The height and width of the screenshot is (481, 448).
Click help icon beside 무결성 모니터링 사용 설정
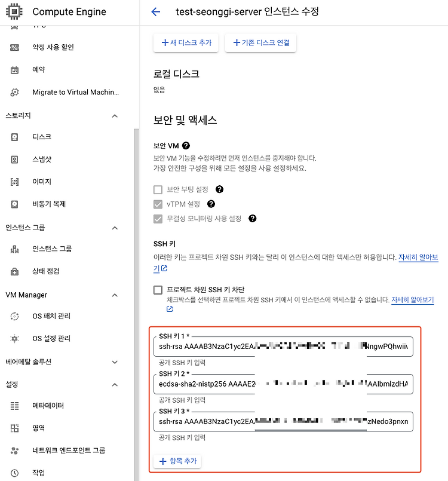(x=252, y=219)
